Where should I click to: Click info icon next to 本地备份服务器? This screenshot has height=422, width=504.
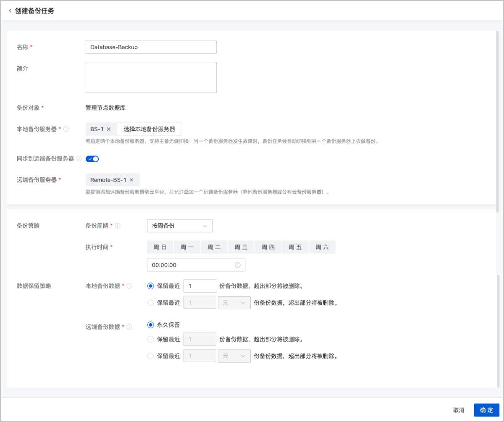click(x=66, y=129)
